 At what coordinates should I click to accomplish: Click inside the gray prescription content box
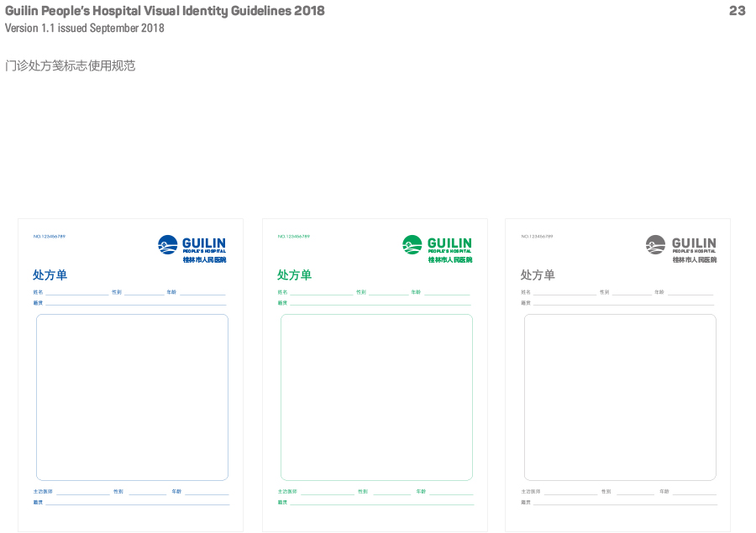[x=620, y=397]
